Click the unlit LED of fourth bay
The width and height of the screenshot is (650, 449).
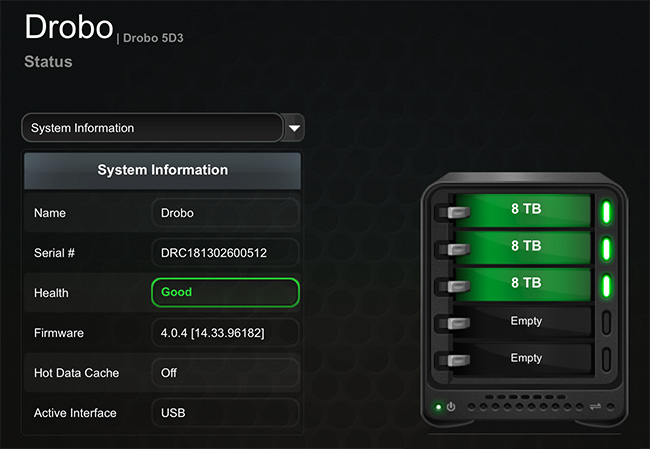(x=606, y=323)
